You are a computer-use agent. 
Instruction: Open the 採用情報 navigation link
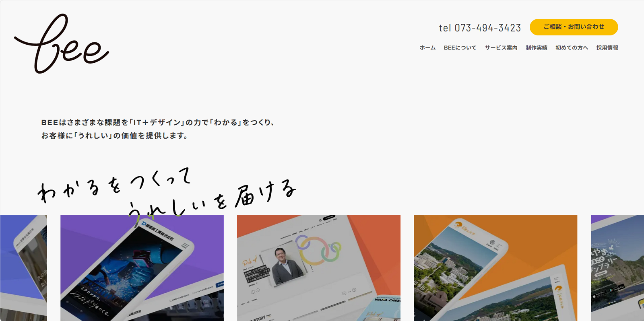(x=607, y=48)
